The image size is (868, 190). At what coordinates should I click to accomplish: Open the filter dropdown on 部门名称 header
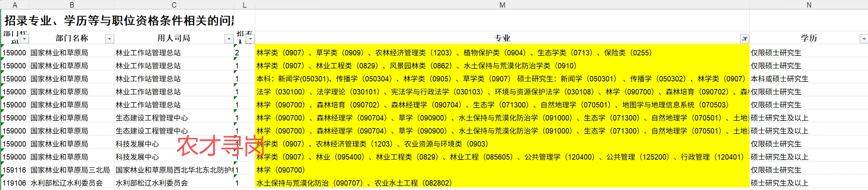109,39
